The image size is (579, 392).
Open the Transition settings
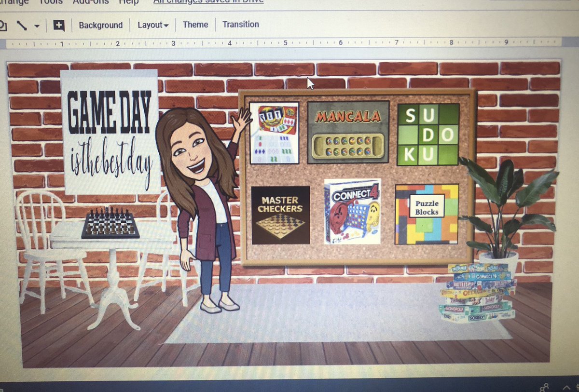tap(240, 24)
